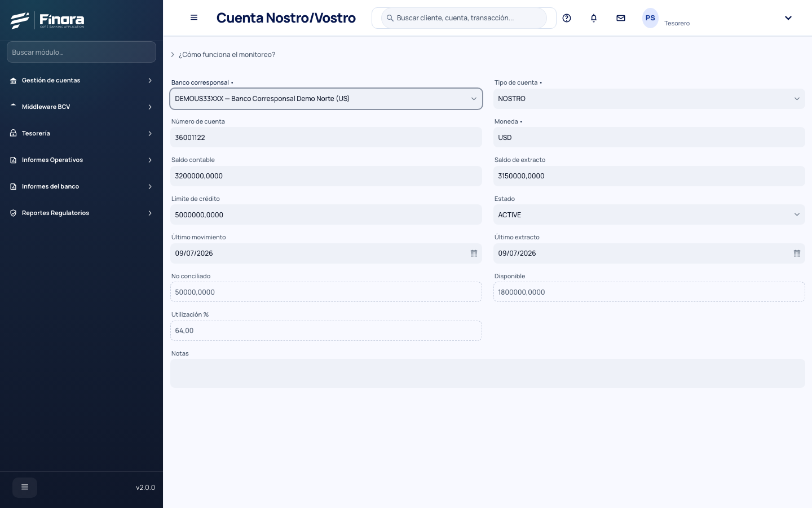
Task: Open the Informes Operativos menu
Action: point(81,160)
